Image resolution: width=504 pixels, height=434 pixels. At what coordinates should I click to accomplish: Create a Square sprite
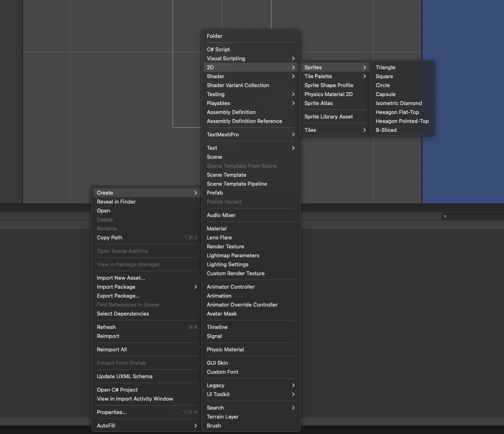tap(403, 76)
